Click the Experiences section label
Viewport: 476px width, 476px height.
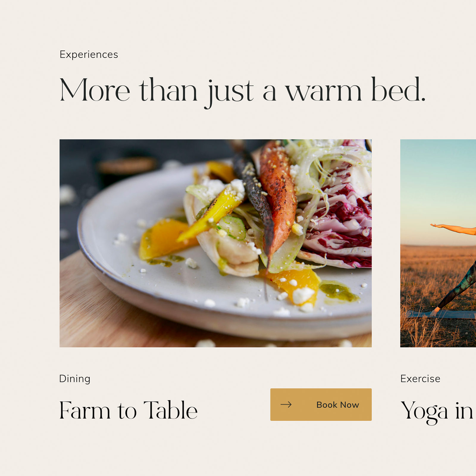pyautogui.click(x=89, y=54)
